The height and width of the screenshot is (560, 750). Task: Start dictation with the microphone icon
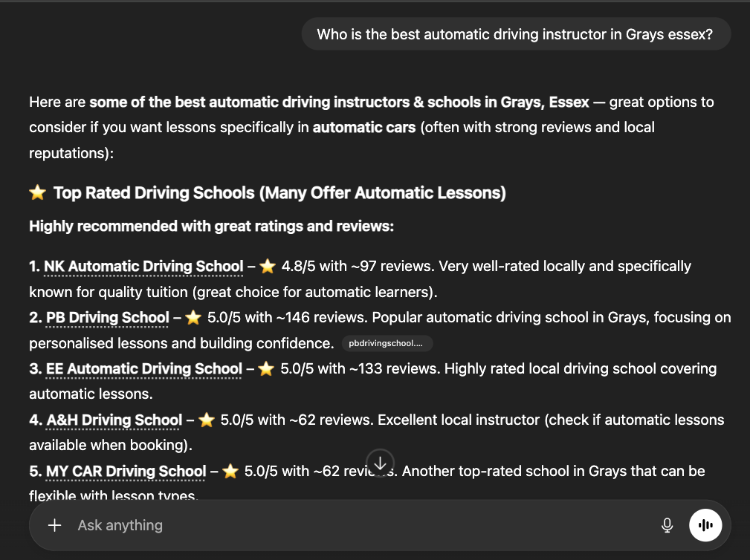(667, 526)
